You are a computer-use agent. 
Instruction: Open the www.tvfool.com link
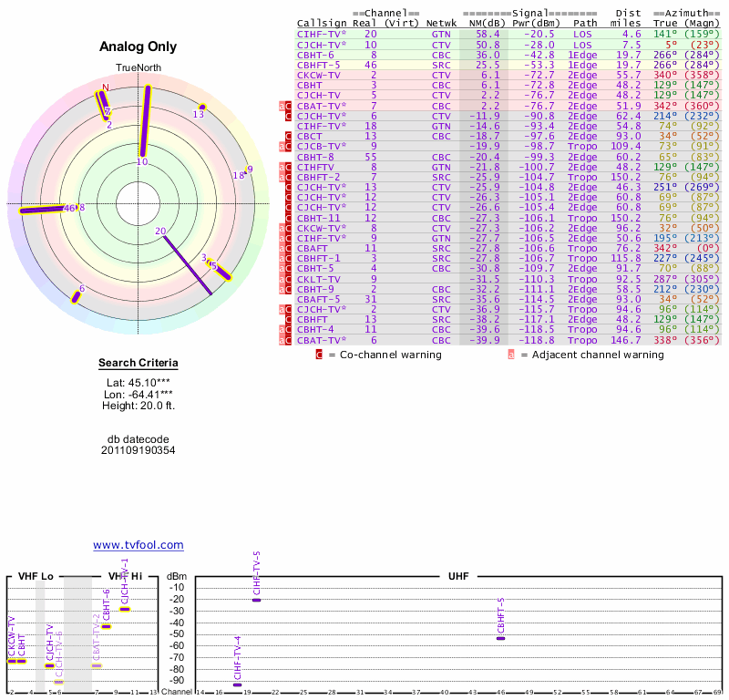point(138,545)
